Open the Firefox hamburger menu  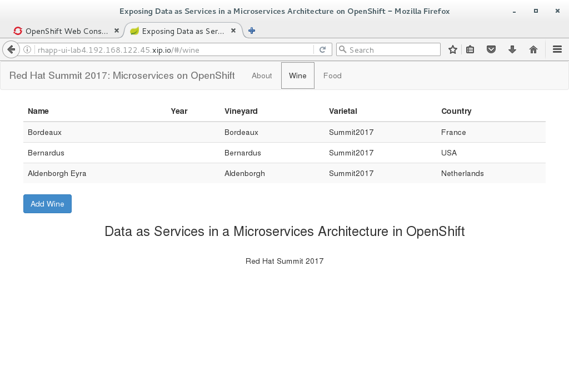[557, 49]
